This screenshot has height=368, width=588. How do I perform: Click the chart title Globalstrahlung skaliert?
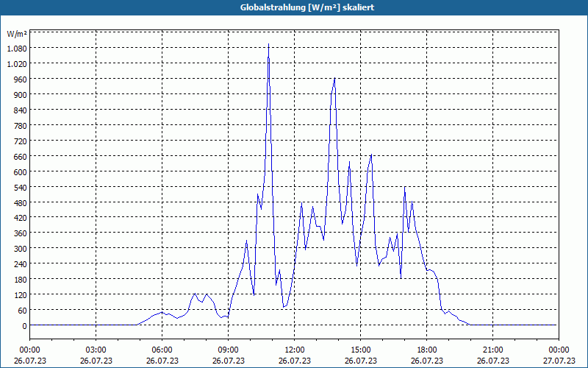click(x=307, y=7)
